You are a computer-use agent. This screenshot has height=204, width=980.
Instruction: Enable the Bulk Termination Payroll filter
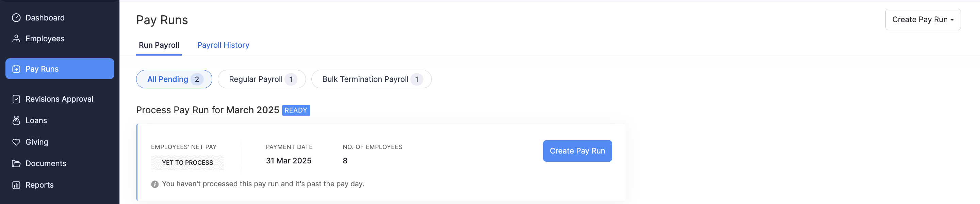371,79
